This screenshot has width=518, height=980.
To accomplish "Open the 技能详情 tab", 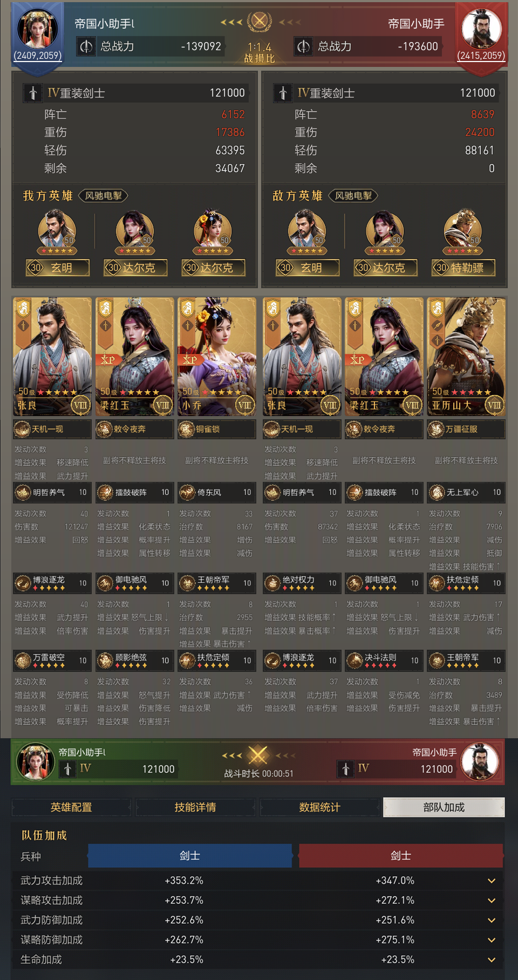I will [195, 807].
